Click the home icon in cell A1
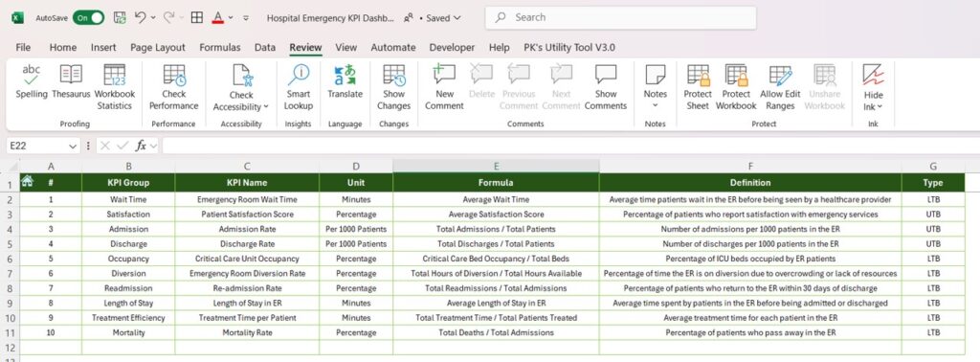This screenshot has height=362, width=980. coord(27,181)
